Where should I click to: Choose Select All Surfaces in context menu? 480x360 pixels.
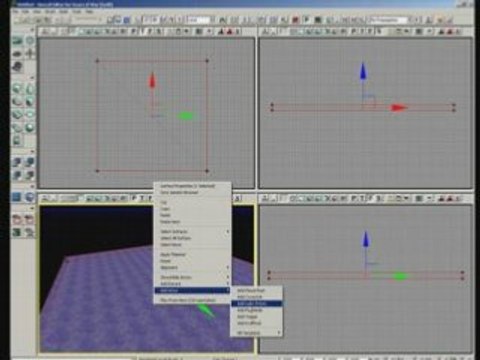coord(192,238)
